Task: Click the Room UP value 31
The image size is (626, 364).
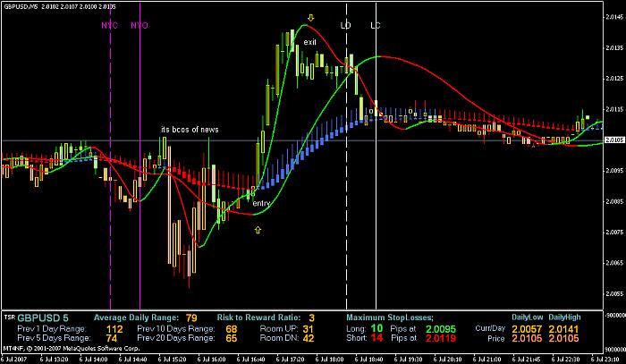Action: pyautogui.click(x=308, y=329)
